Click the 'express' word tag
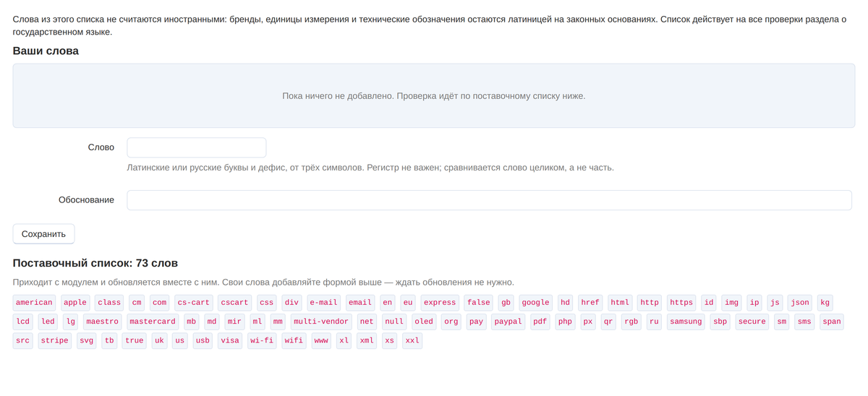Image resolution: width=868 pixels, height=396 pixels. [x=440, y=303]
